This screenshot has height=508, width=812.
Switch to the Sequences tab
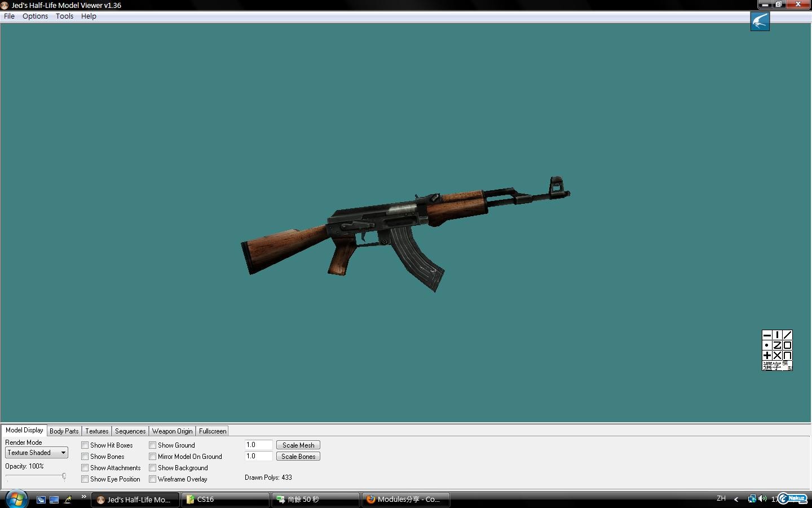pos(130,431)
